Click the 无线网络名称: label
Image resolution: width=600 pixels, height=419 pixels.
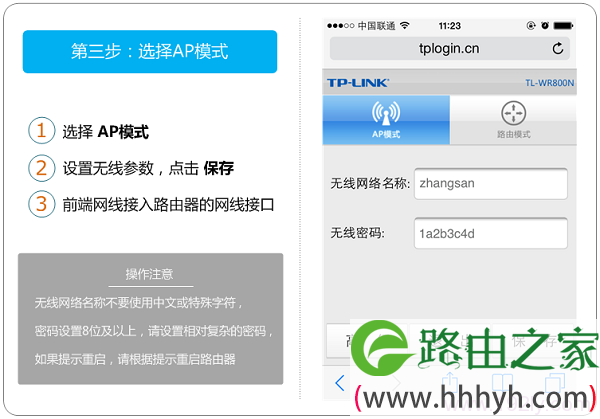pyautogui.click(x=370, y=183)
